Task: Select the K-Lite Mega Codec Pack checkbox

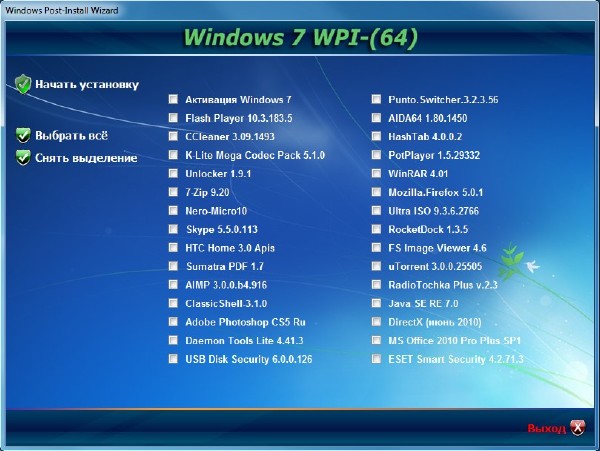Action: (174, 156)
